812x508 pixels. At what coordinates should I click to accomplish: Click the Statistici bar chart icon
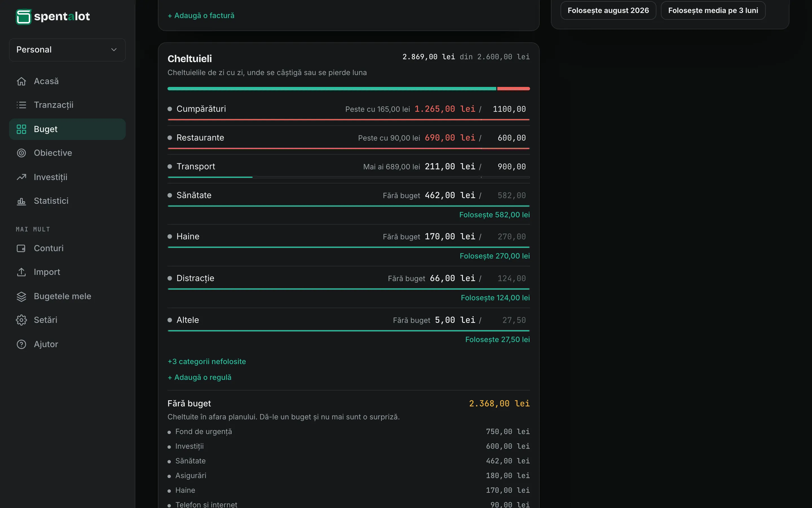(x=21, y=201)
